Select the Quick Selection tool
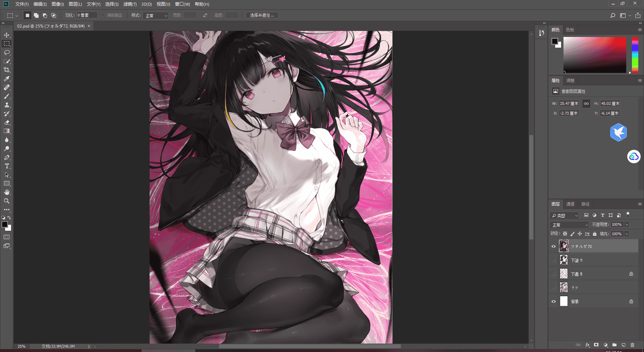 pos(7,61)
